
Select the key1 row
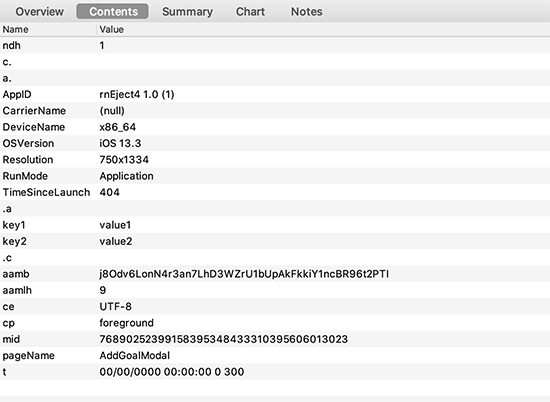(x=275, y=225)
